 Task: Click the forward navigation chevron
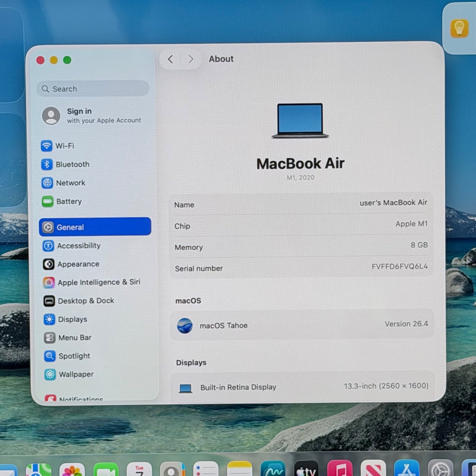[191, 59]
